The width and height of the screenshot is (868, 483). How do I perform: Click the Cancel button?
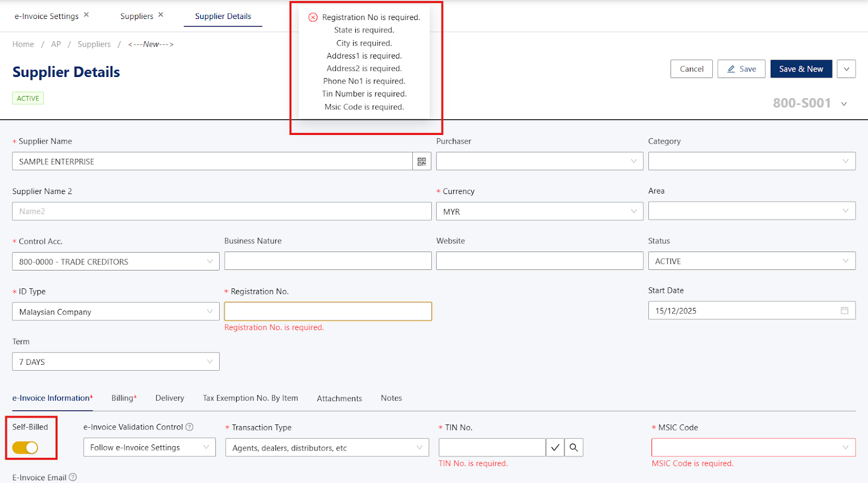click(x=691, y=69)
